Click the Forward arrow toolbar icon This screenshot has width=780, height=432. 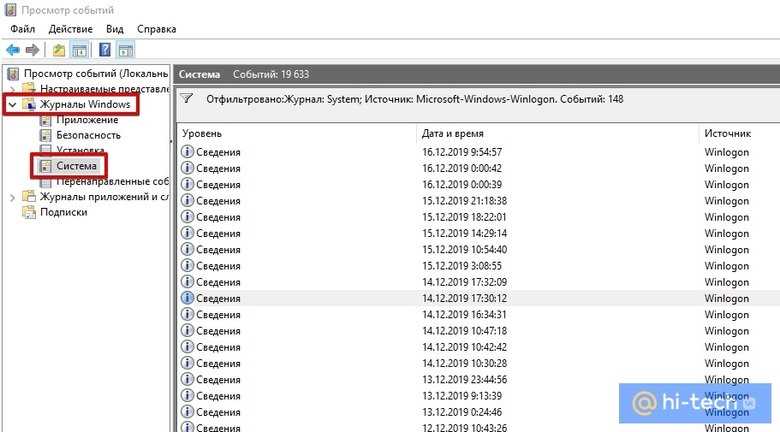(33, 50)
